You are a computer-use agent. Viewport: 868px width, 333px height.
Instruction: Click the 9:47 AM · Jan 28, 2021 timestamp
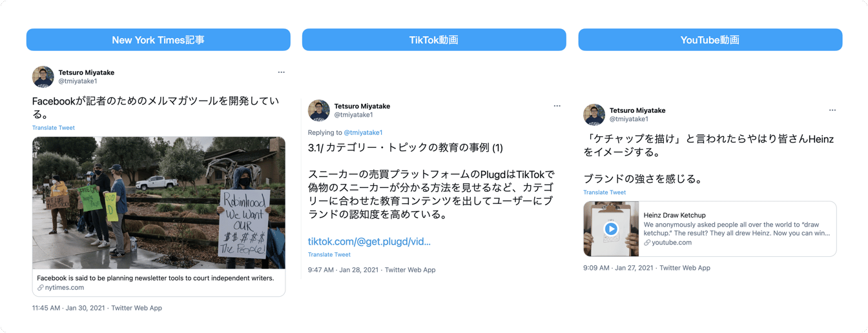[x=344, y=270]
